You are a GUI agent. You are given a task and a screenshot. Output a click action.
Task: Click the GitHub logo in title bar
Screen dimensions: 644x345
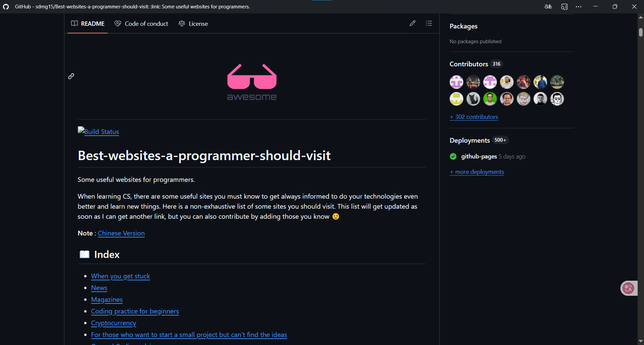(x=6, y=7)
